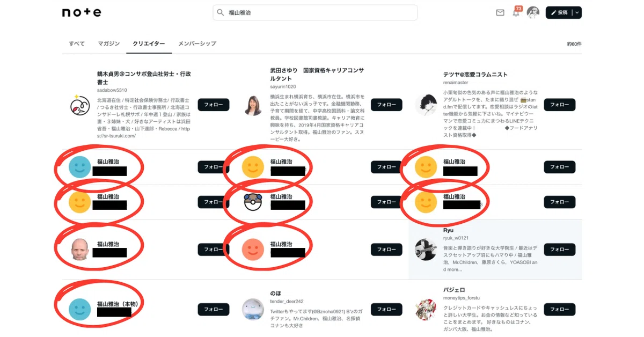The height and width of the screenshot is (337, 644).
Task: Open the mail messages icon
Action: click(500, 12)
